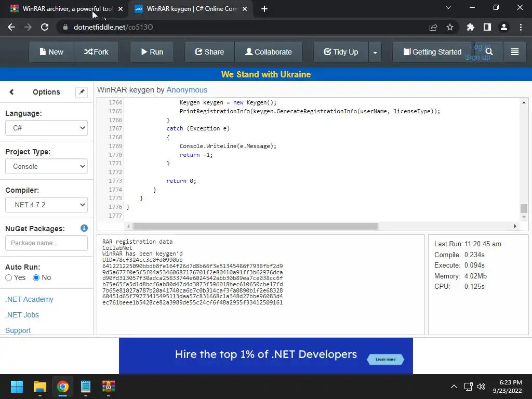The width and height of the screenshot is (532, 399).
Task: Click the taskbar clock and date
Action: point(508,387)
